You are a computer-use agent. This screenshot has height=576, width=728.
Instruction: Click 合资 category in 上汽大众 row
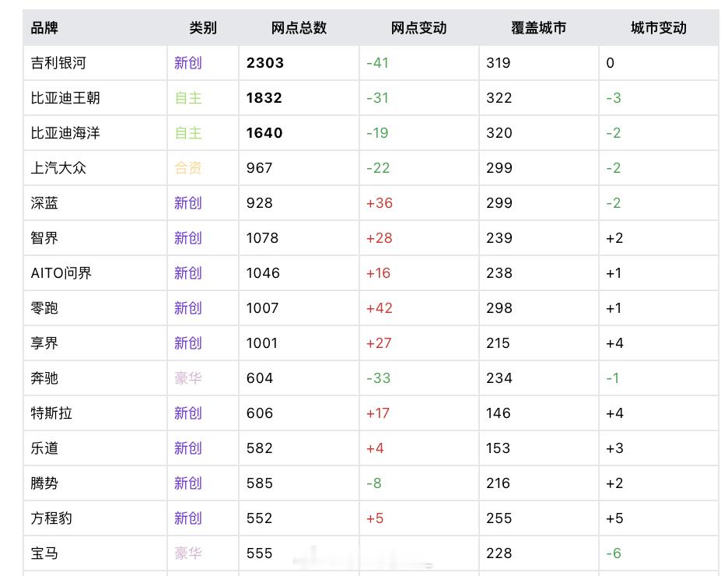[188, 167]
